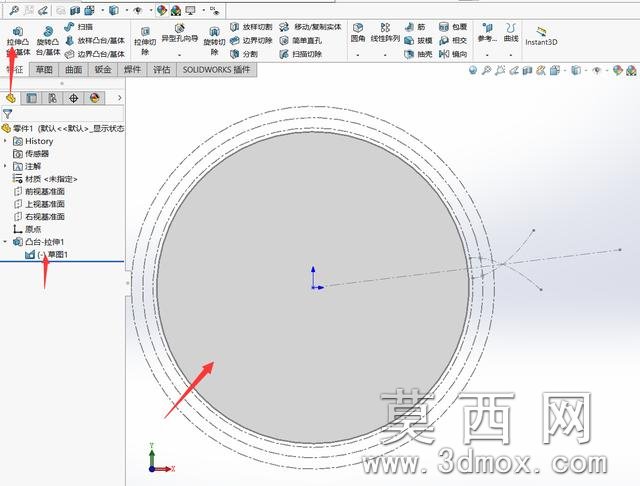Pick Boundary Boss/Base (边界凸台/基体)

click(95, 54)
